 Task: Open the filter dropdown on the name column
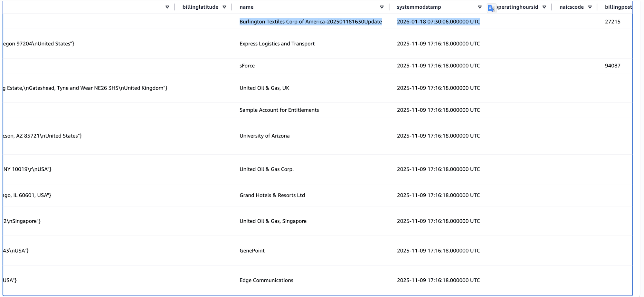[382, 7]
